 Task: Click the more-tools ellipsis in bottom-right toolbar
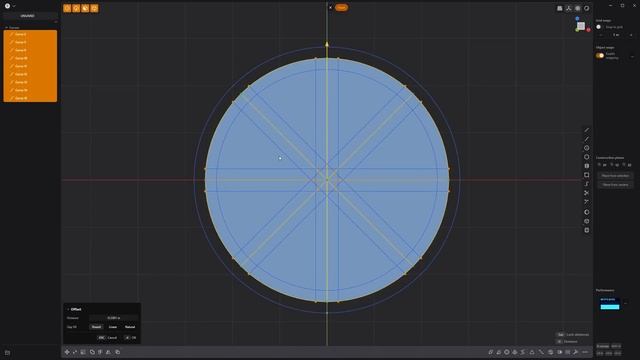585,352
